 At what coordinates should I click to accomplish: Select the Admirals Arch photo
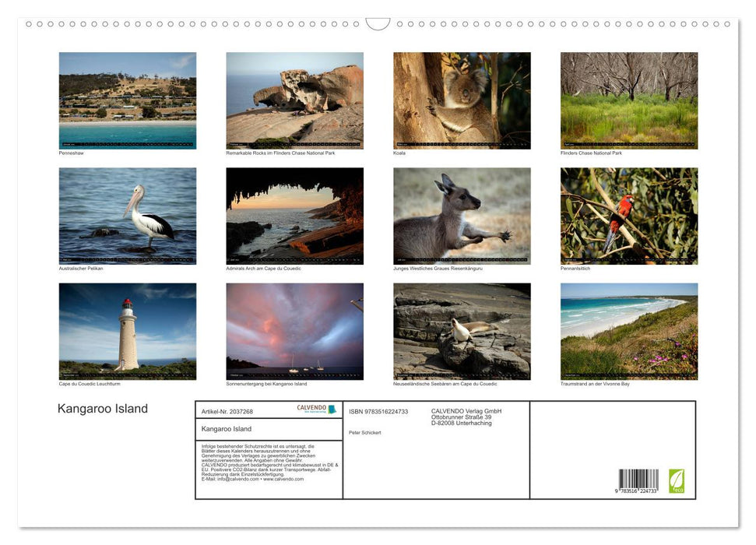click(x=294, y=216)
